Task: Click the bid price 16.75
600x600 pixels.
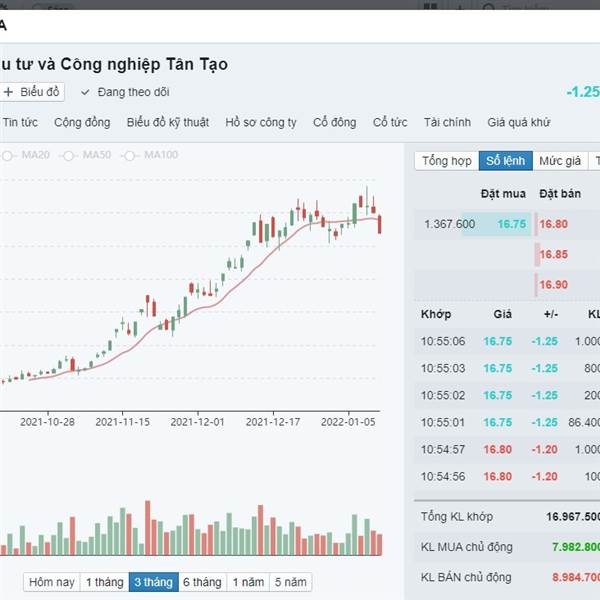Action: click(x=512, y=224)
